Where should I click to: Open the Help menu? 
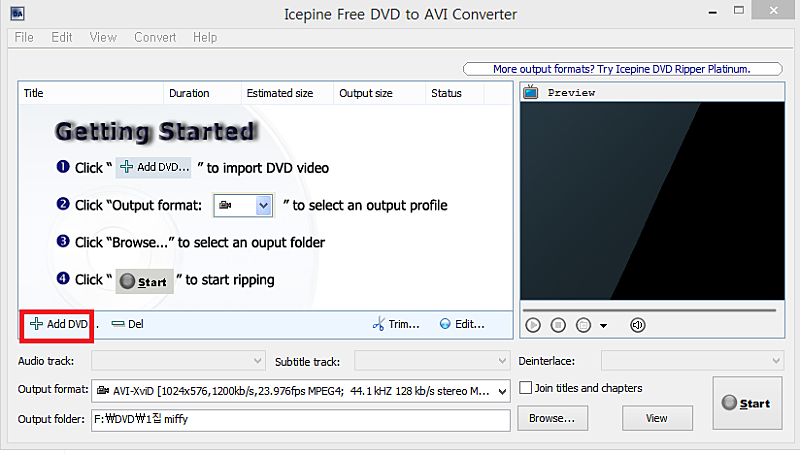(x=205, y=37)
